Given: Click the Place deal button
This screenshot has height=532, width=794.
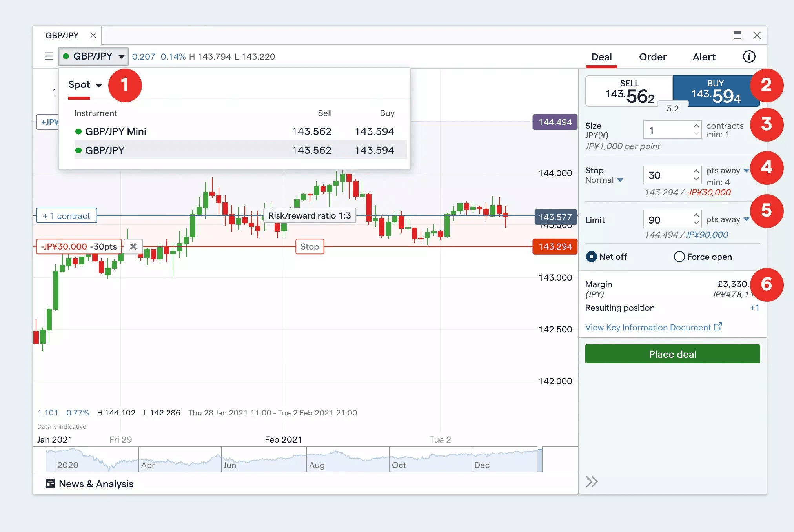Looking at the screenshot, I should (672, 354).
